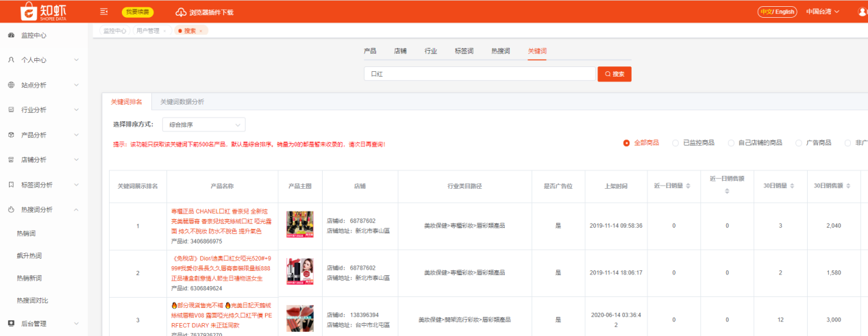
Task: Open the 综合排序 sort method dropdown
Action: coord(203,125)
